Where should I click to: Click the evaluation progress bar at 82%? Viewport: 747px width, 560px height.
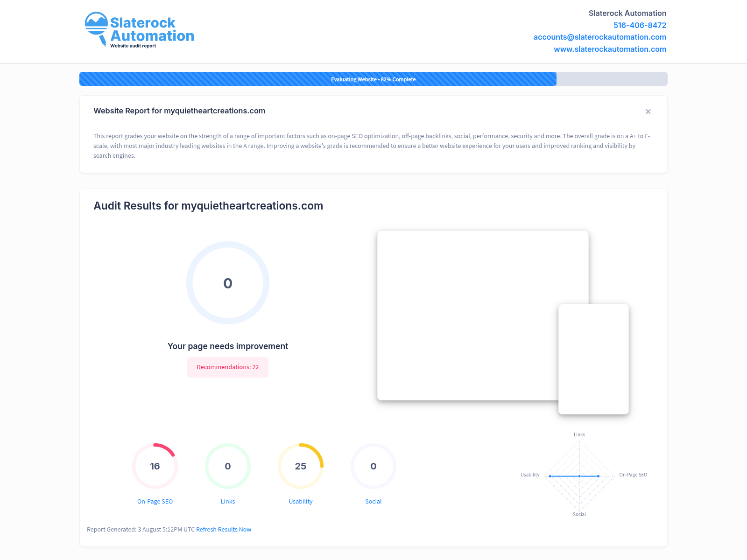[x=373, y=79]
